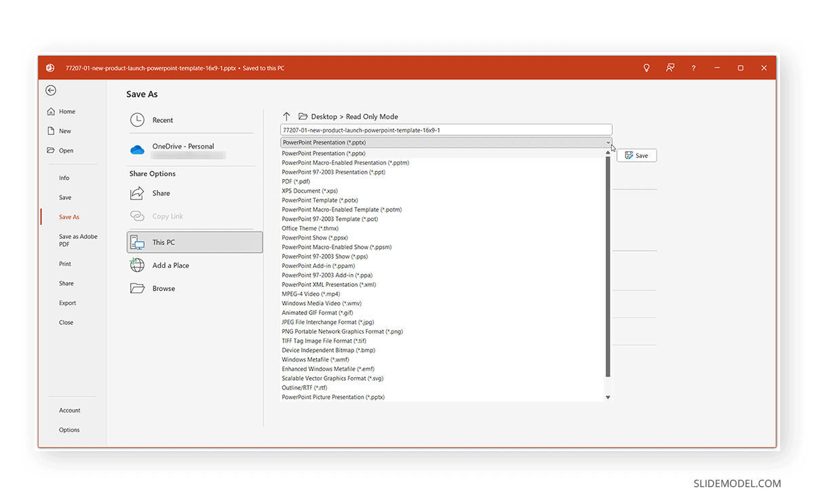Select Share in the left sidebar
The width and height of the screenshot is (814, 504).
66,284
